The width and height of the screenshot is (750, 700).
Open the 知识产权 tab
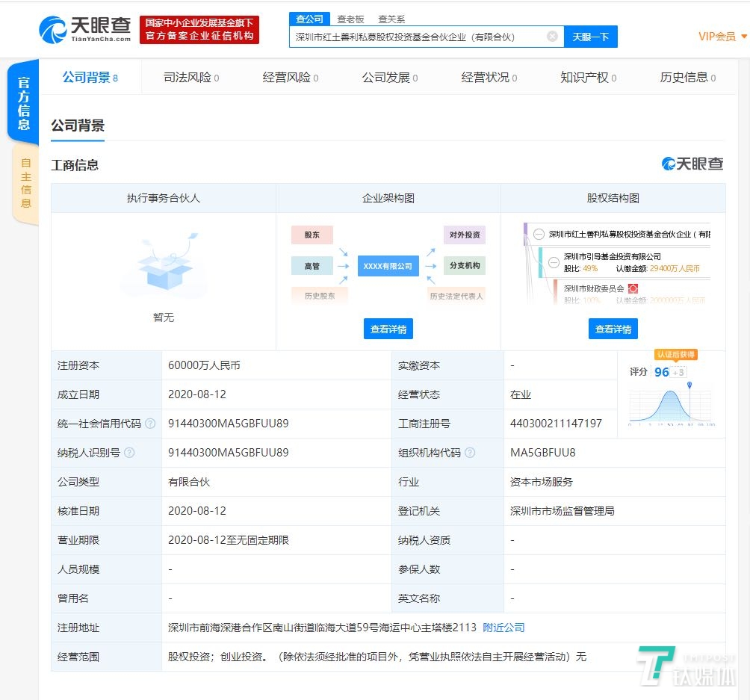tap(588, 78)
